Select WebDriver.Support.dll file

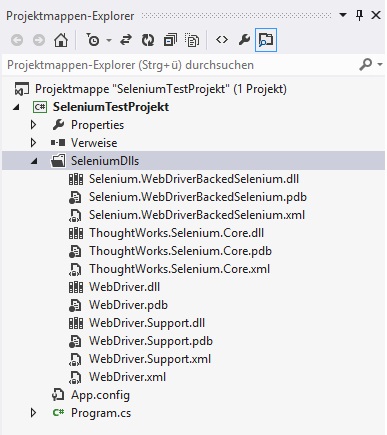pos(147,323)
